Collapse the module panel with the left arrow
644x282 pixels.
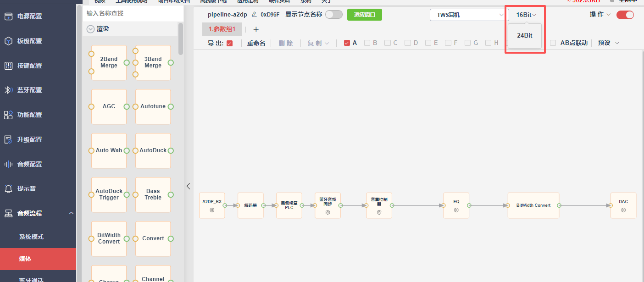pyautogui.click(x=188, y=186)
